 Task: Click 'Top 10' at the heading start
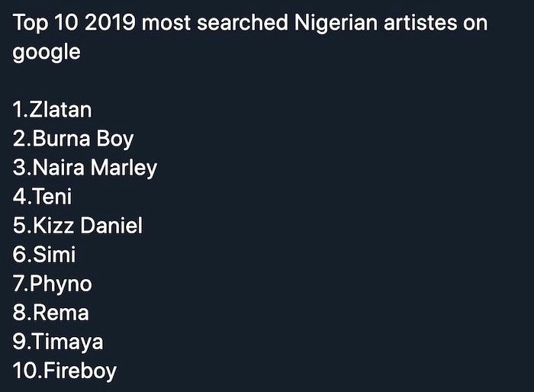(x=46, y=23)
